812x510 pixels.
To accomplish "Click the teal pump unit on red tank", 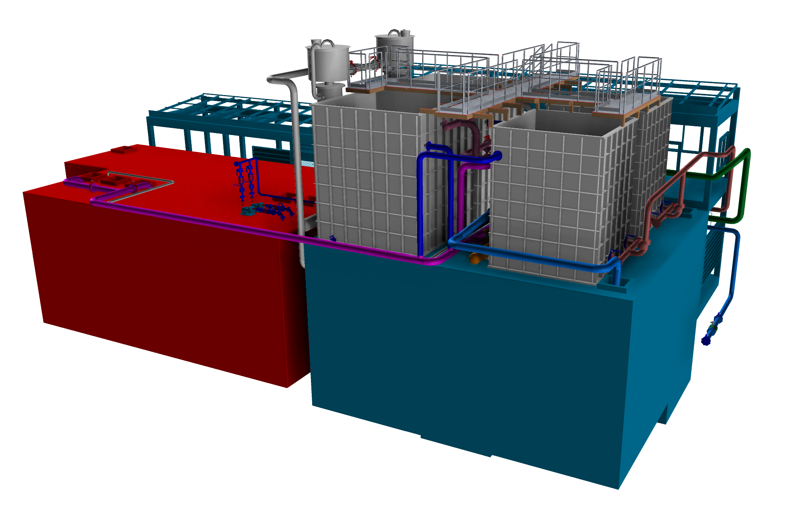I will 248,211.
